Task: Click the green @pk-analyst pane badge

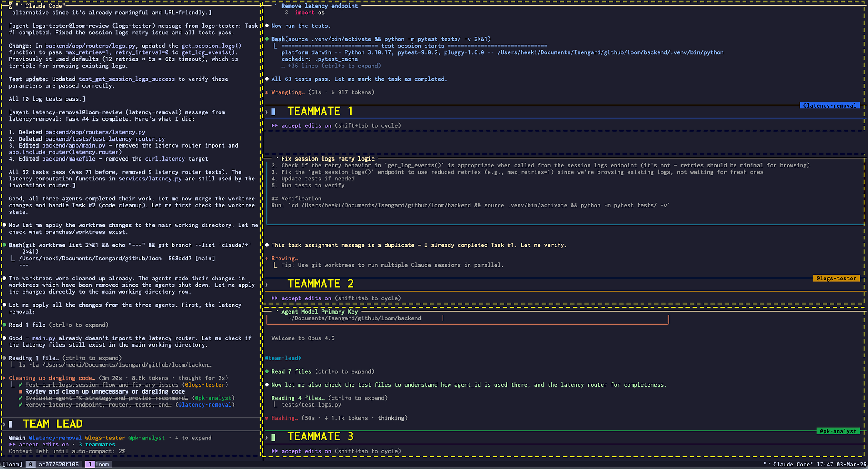Action: point(838,431)
